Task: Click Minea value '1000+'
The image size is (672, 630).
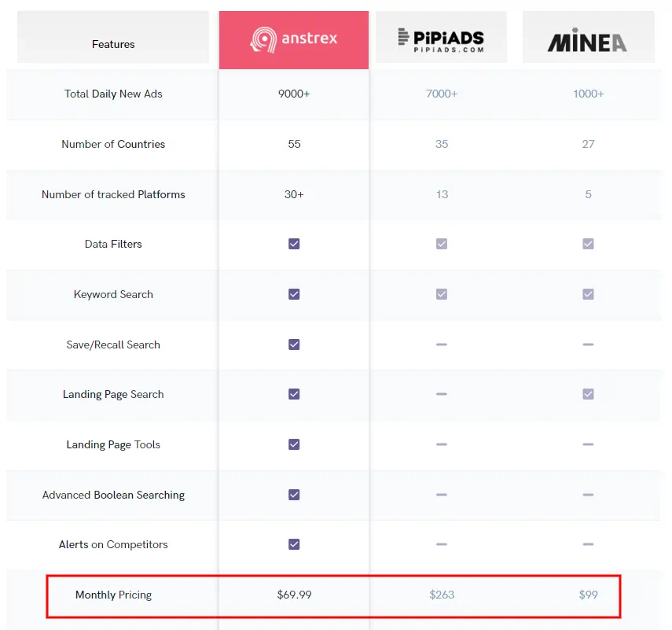Action: [x=589, y=94]
